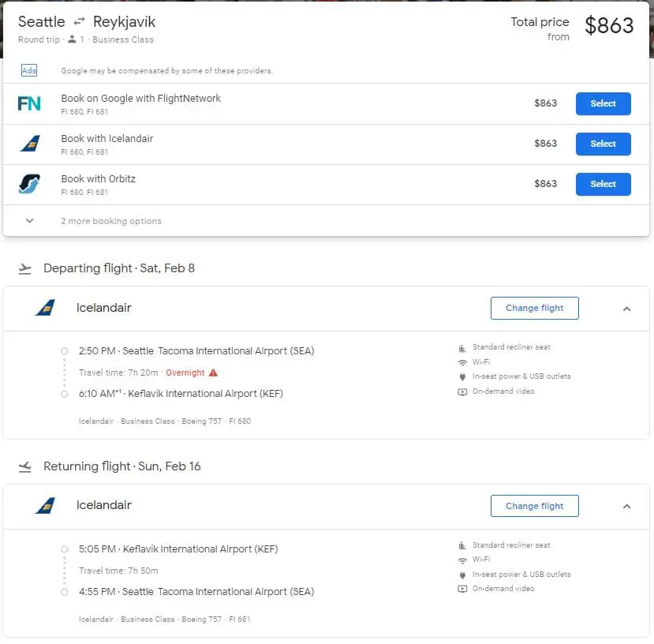Click the returning flight on-demand video icon
654x644 pixels.
[462, 589]
